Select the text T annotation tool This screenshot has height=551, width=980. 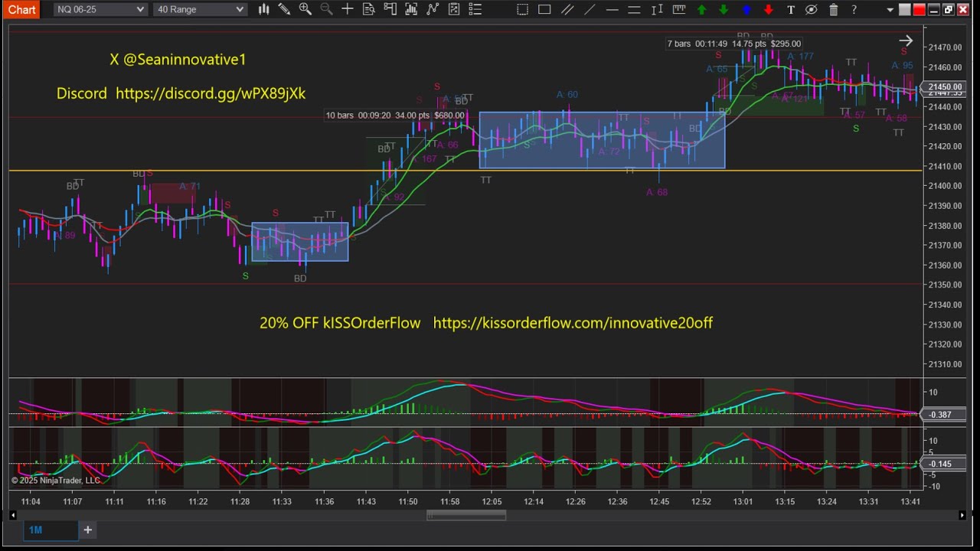click(x=791, y=9)
